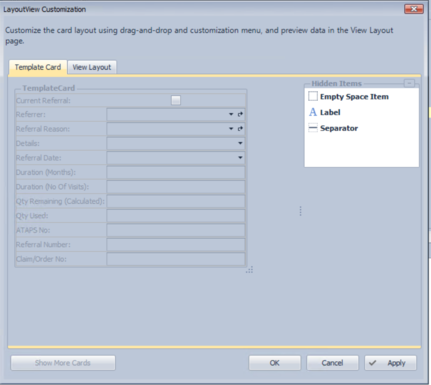Screen dimensions: 431x385
Task: Click the ATAPS No input field
Action: coord(176,230)
